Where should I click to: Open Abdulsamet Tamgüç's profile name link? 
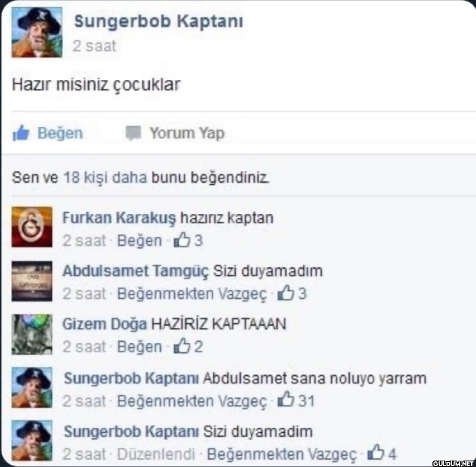point(136,271)
